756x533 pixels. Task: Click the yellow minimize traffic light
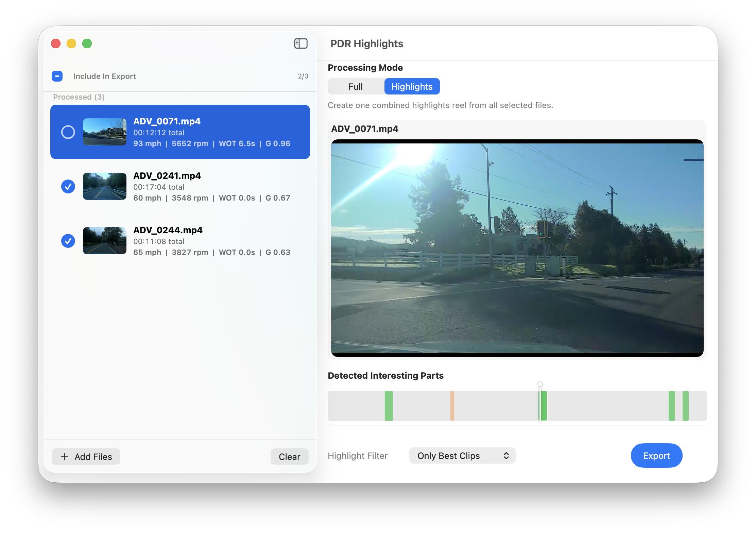[x=71, y=44]
